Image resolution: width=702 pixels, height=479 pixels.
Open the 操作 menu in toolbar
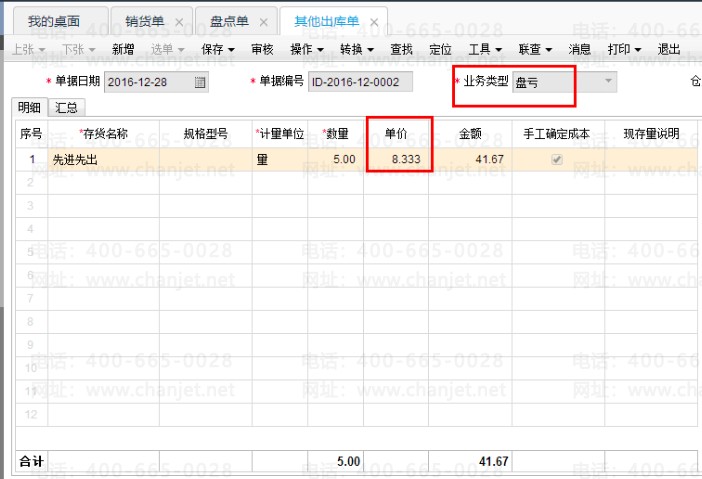(x=306, y=48)
